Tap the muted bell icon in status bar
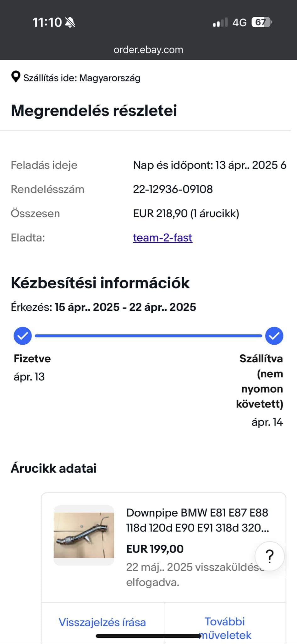This screenshot has height=644, width=297. [x=70, y=22]
